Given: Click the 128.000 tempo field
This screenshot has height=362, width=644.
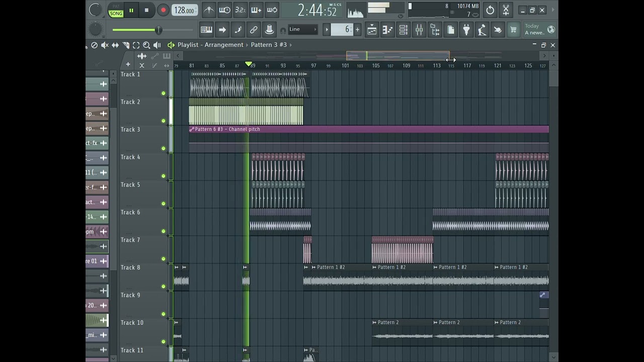Looking at the screenshot, I should coord(185,10).
